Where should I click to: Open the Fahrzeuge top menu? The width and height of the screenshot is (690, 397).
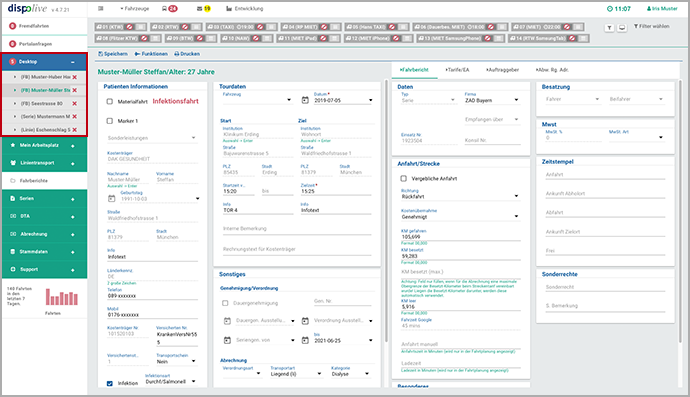[135, 8]
